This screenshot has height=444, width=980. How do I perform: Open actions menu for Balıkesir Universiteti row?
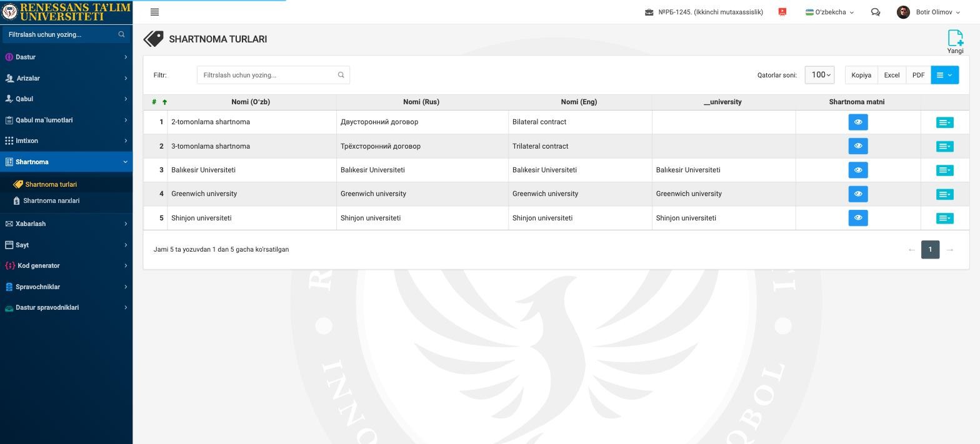point(944,170)
